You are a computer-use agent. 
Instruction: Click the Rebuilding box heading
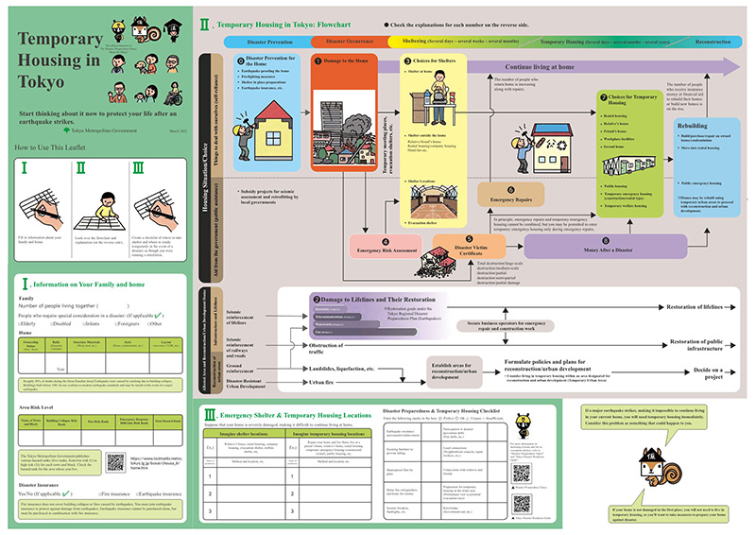coord(693,126)
